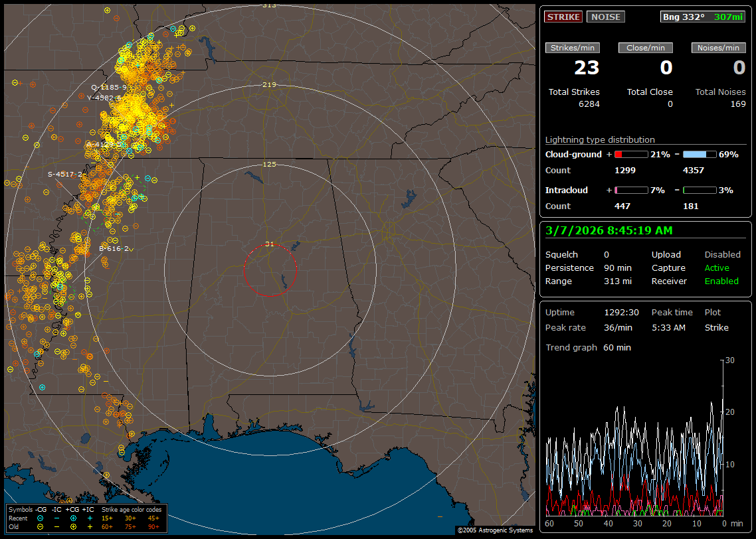Click the recent -CG cyan symbol in legend

40,518
